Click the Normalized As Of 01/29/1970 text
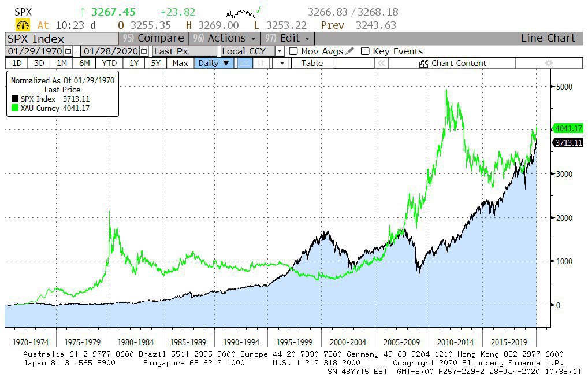588x385 pixels. 62,80
